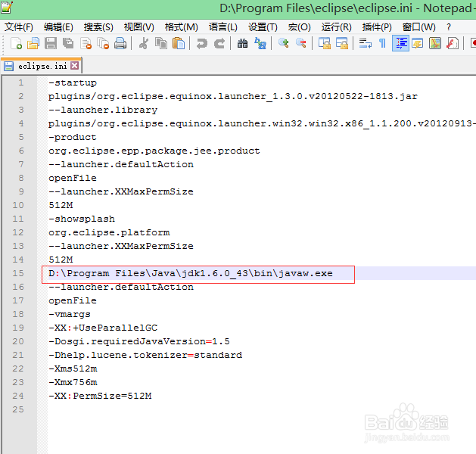Toggle word wrap
476x454 pixels.
[366, 43]
